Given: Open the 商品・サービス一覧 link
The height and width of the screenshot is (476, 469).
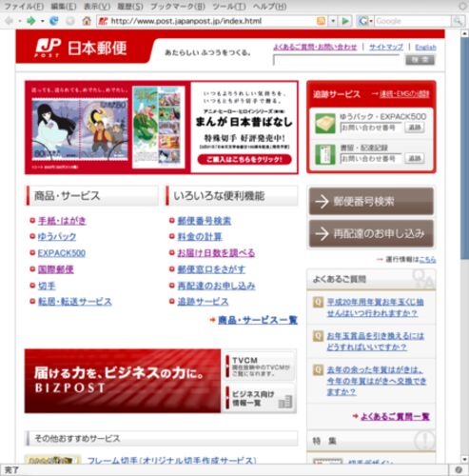Looking at the screenshot, I should click(258, 320).
